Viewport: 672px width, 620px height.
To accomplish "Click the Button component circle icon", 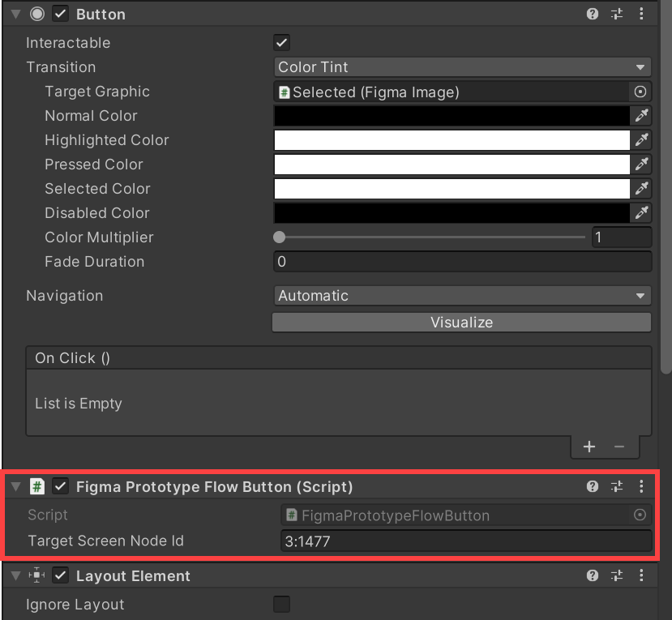I will point(37,14).
